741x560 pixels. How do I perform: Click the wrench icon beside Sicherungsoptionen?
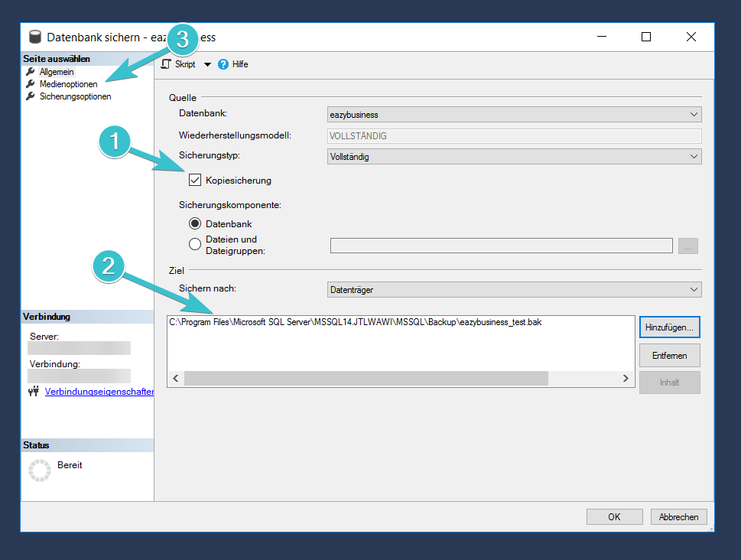point(31,96)
